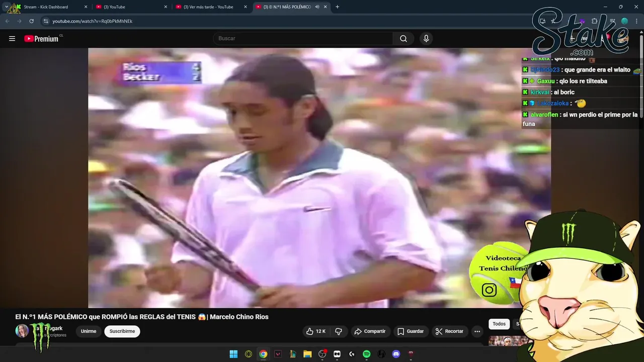Open File Explorer from the taskbar
644x362 pixels.
click(x=307, y=354)
